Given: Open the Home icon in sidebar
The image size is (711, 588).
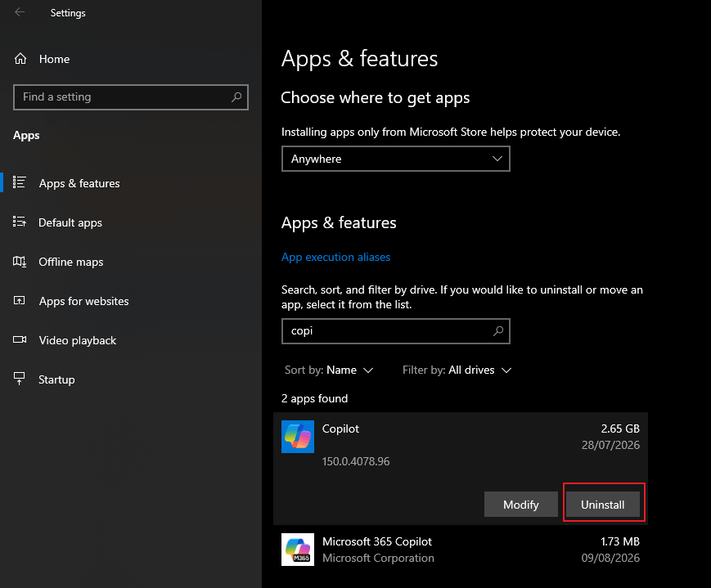Looking at the screenshot, I should 20,59.
